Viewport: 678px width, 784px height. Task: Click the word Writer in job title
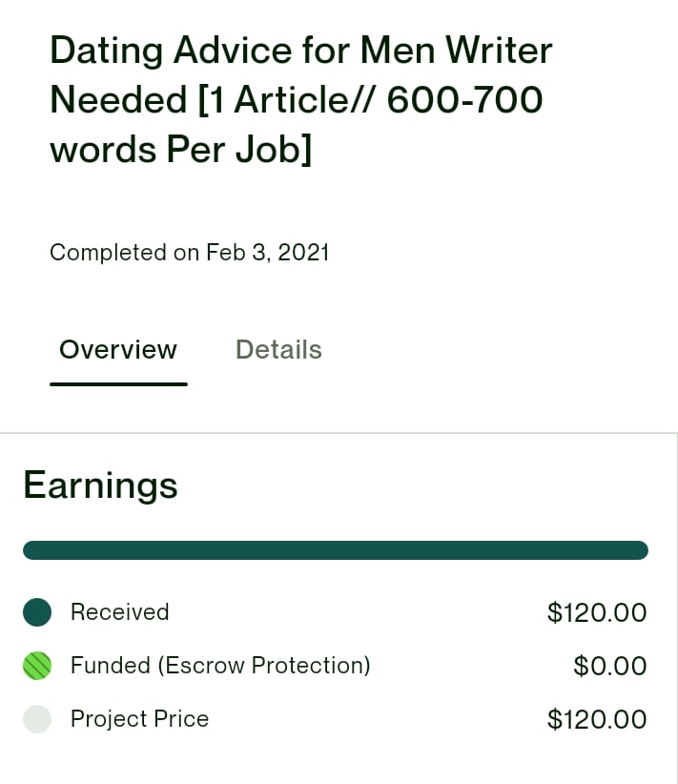499,50
